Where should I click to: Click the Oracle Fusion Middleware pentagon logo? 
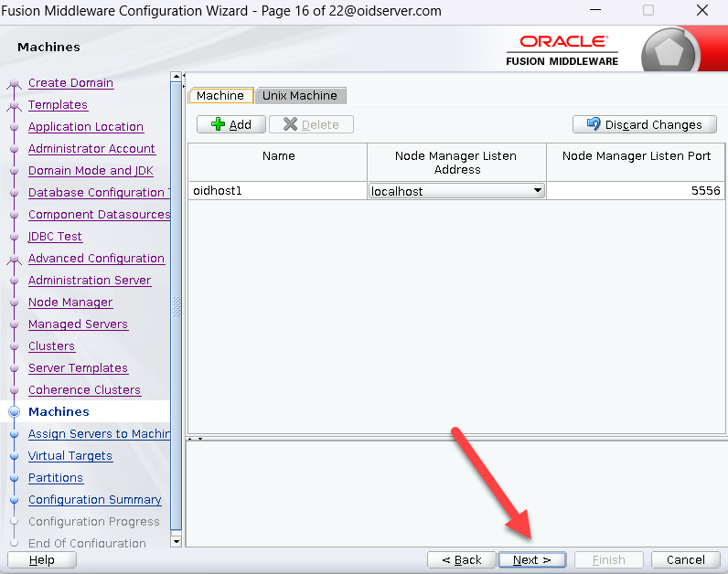click(x=670, y=48)
